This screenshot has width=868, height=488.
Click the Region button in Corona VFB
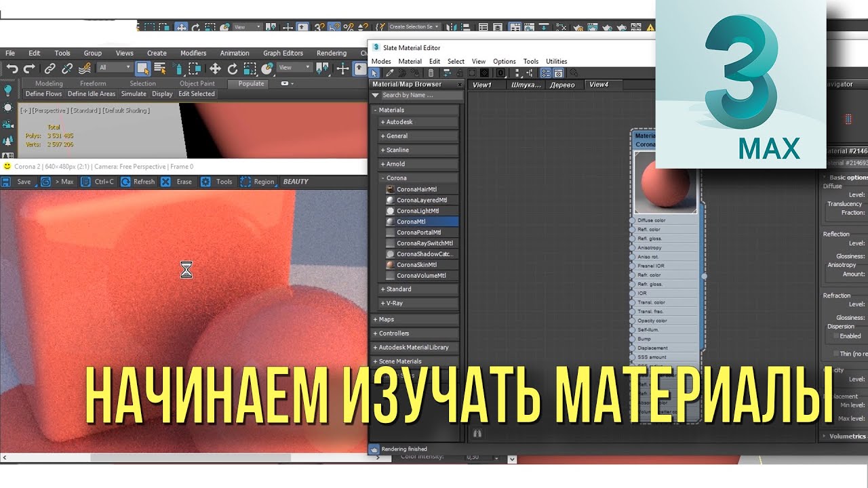258,182
